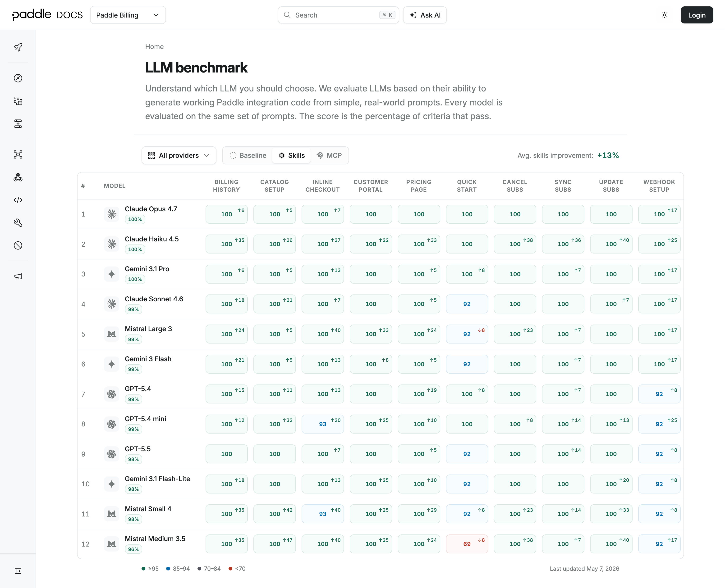This screenshot has height=588, width=725.
Task: Click the blue 85–94 legend dot
Action: 168,569
